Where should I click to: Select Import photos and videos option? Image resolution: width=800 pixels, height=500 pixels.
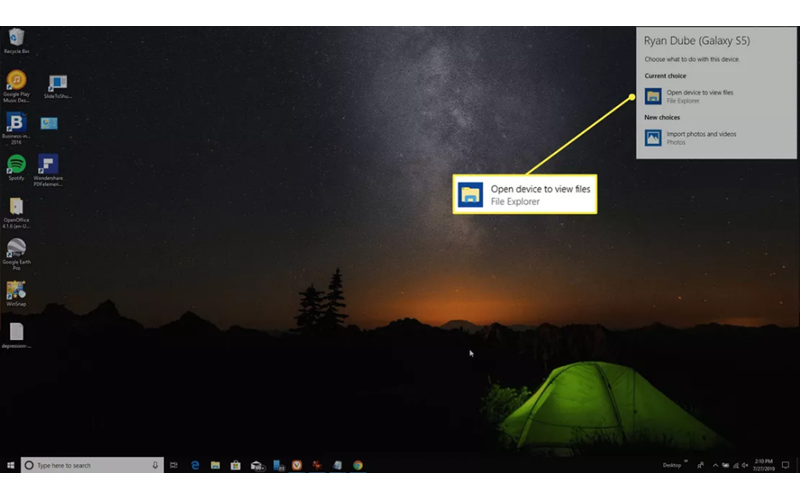[700, 137]
